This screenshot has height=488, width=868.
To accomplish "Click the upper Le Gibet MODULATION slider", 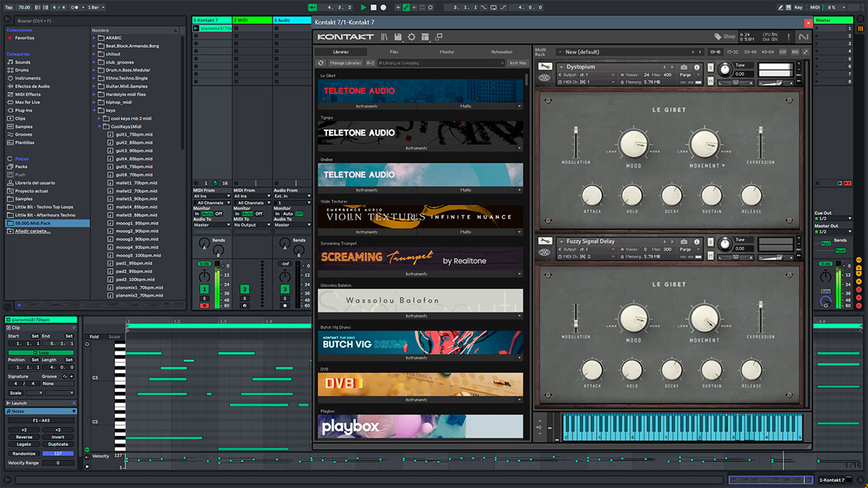I will tap(576, 142).
